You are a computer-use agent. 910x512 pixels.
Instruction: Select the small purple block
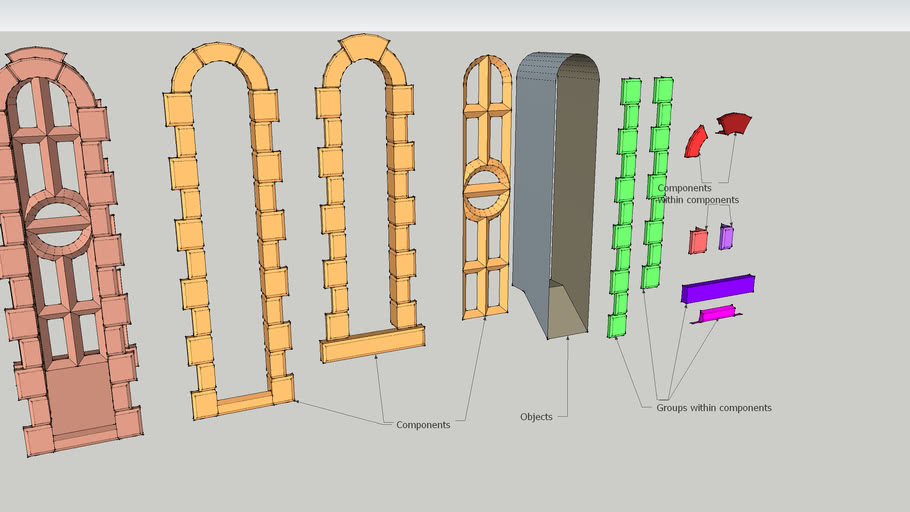click(x=726, y=237)
